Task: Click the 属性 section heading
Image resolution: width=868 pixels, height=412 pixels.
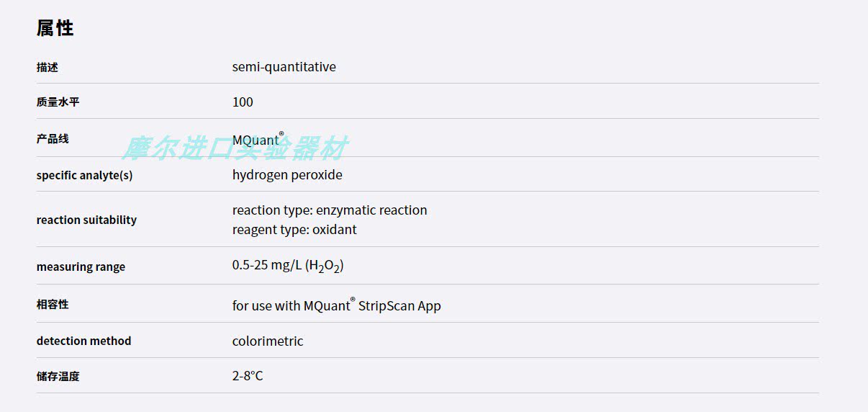Action: click(x=55, y=28)
